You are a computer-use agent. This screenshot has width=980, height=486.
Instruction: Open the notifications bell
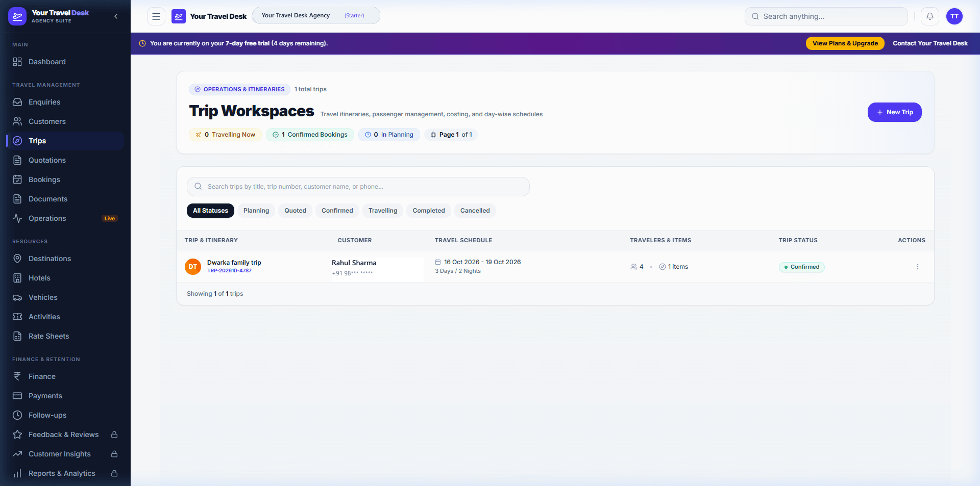click(x=930, y=16)
